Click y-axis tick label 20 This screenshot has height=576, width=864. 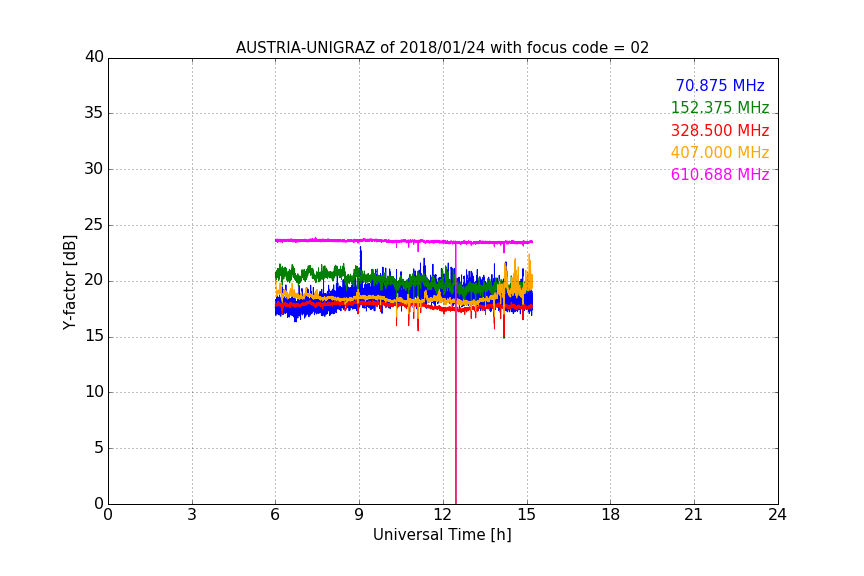pos(94,281)
